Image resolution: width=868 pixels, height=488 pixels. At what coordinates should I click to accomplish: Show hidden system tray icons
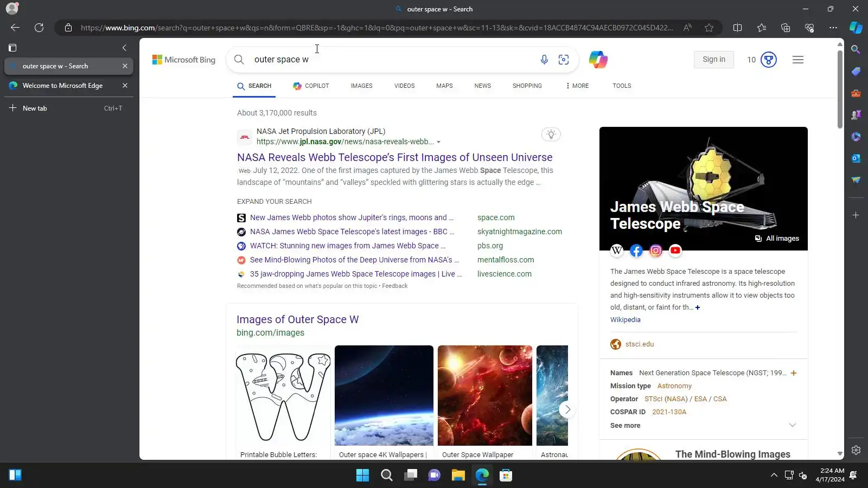pyautogui.click(x=774, y=476)
